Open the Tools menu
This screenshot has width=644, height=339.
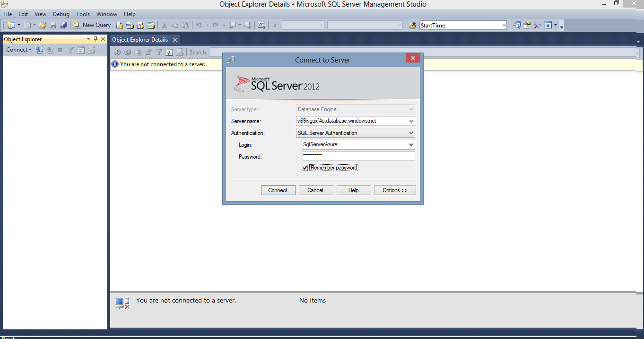[83, 14]
